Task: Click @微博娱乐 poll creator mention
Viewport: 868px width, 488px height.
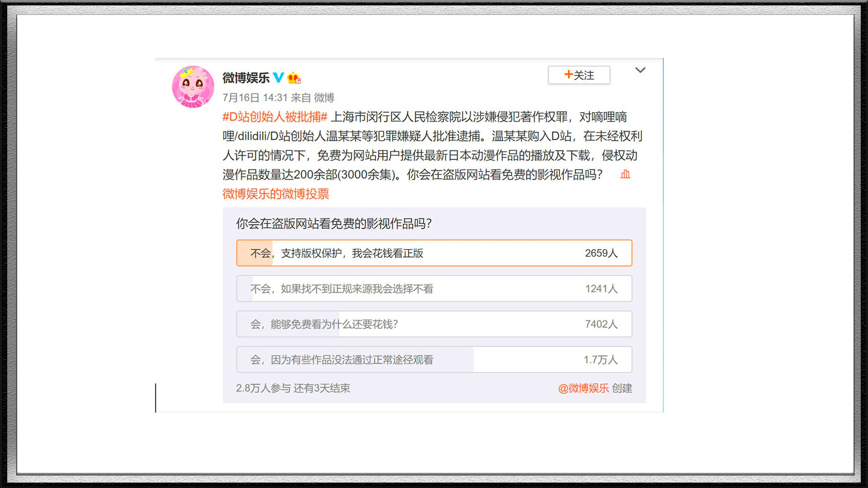Action: (x=583, y=388)
